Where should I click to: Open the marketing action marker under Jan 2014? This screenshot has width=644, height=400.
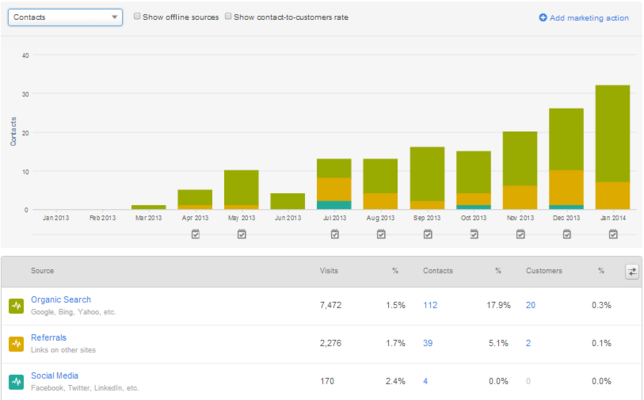click(x=613, y=234)
